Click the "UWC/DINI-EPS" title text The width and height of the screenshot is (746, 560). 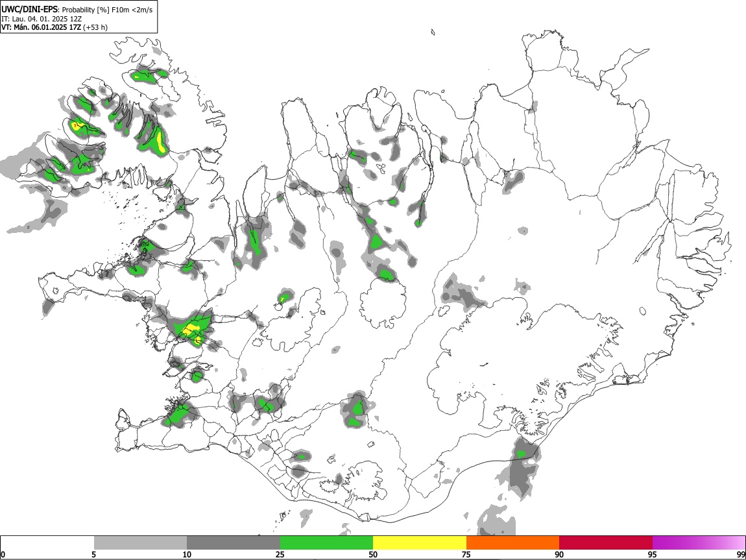(30, 10)
